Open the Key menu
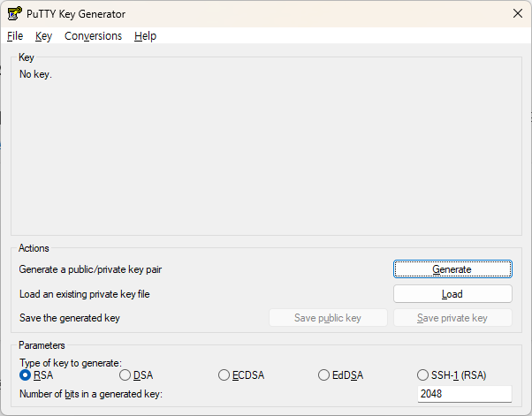This screenshot has width=532, height=416. (43, 36)
